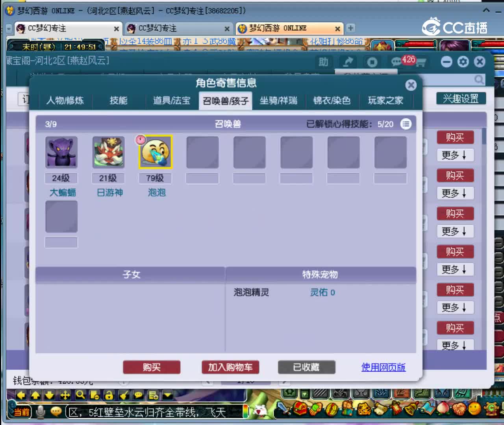The image size is (504, 425).
Task: Click the orange chat emoticon bubble icon
Action: point(56,412)
